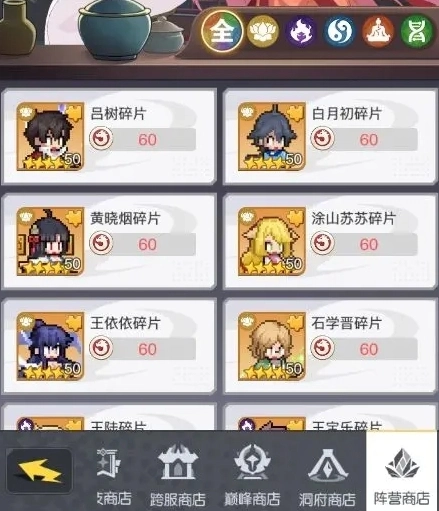Tap the 黄晓烟 character portrait

[50, 241]
